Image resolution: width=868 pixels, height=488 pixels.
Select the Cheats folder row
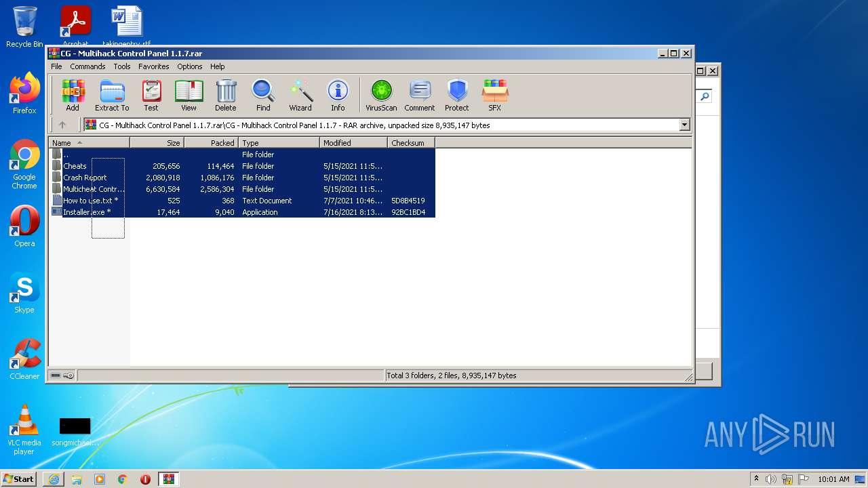pos(242,166)
